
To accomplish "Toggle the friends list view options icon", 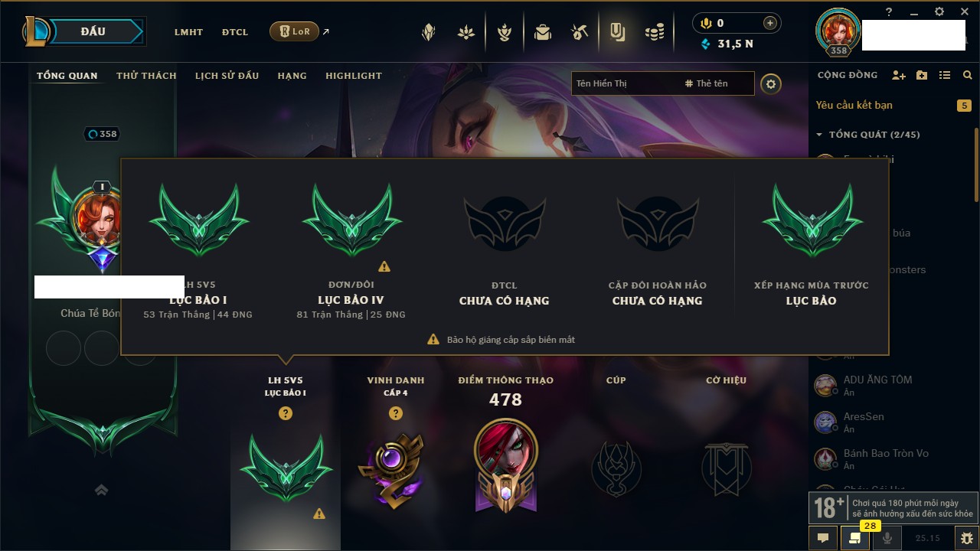I will click(x=945, y=75).
